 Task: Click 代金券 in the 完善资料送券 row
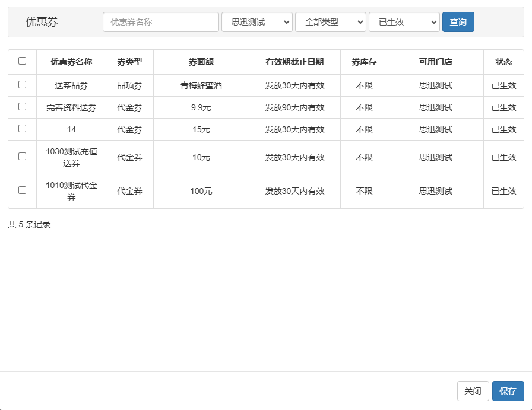pyautogui.click(x=129, y=107)
